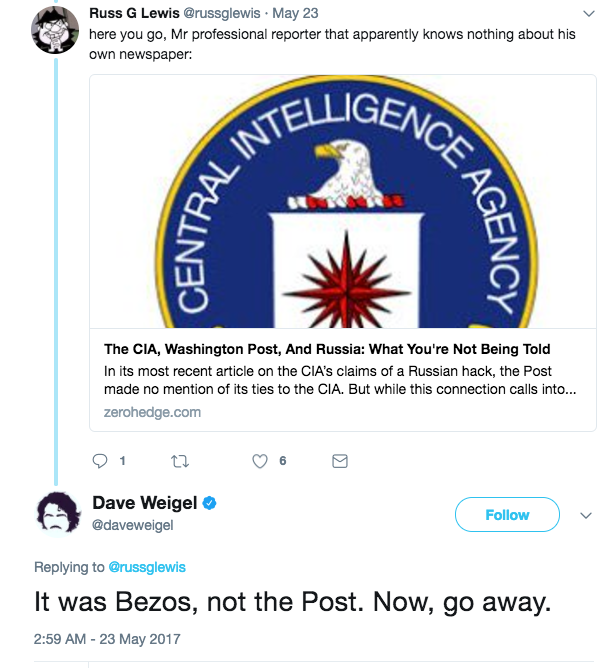This screenshot has width=609, height=668.
Task: Click the reply speech bubble icon
Action: pyautogui.click(x=100, y=461)
